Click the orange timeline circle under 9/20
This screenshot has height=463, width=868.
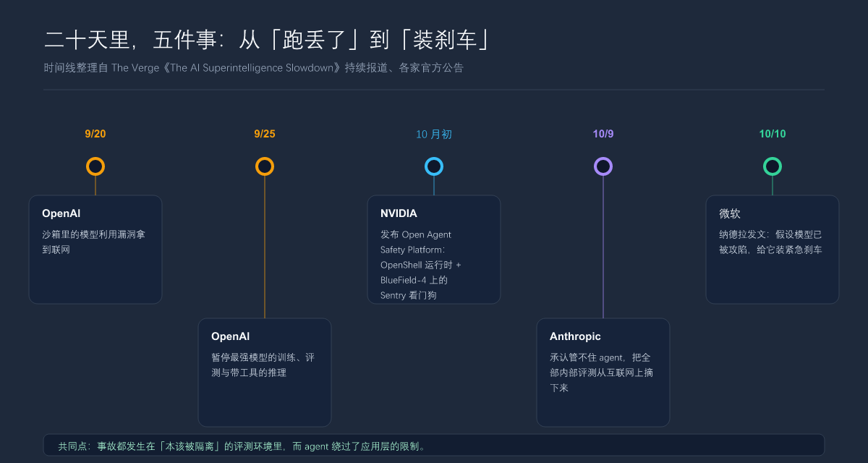(95, 166)
